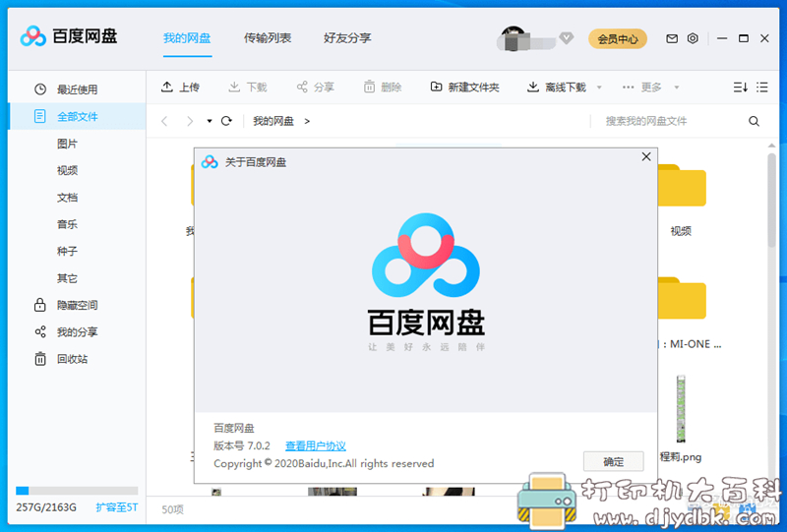787x532 pixels.
Task: Click the 查看用户协议 link
Action: pos(315,445)
